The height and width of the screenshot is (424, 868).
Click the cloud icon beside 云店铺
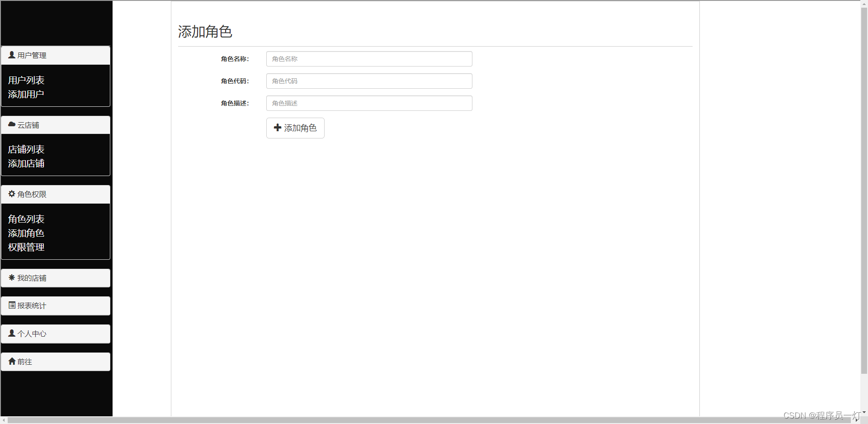(x=12, y=124)
